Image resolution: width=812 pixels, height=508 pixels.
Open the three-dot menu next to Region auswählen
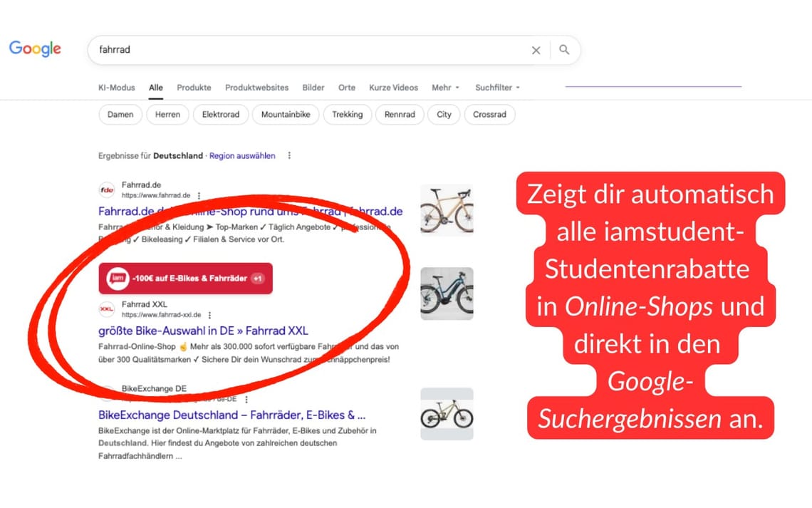click(x=289, y=155)
